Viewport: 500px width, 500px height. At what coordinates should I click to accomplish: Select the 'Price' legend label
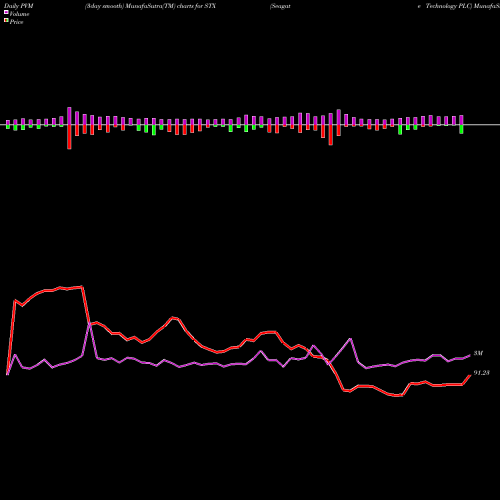click(16, 22)
